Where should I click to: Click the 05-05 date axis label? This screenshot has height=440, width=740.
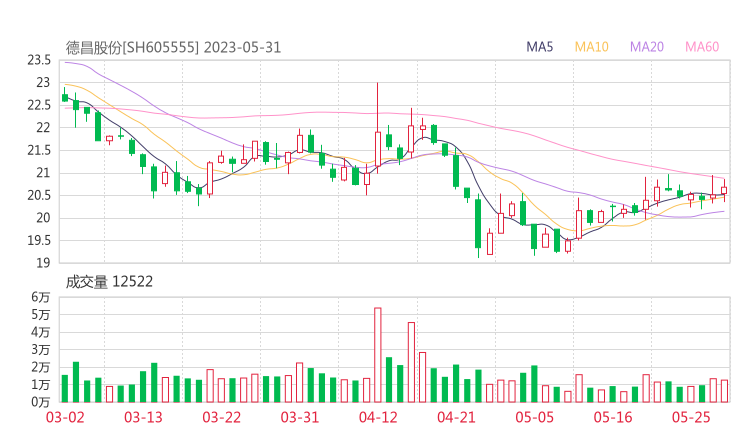pos(534,417)
